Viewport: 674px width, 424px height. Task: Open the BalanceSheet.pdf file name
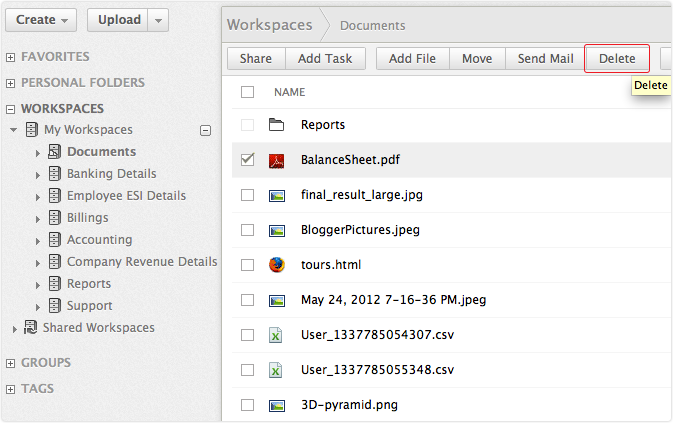pos(350,160)
